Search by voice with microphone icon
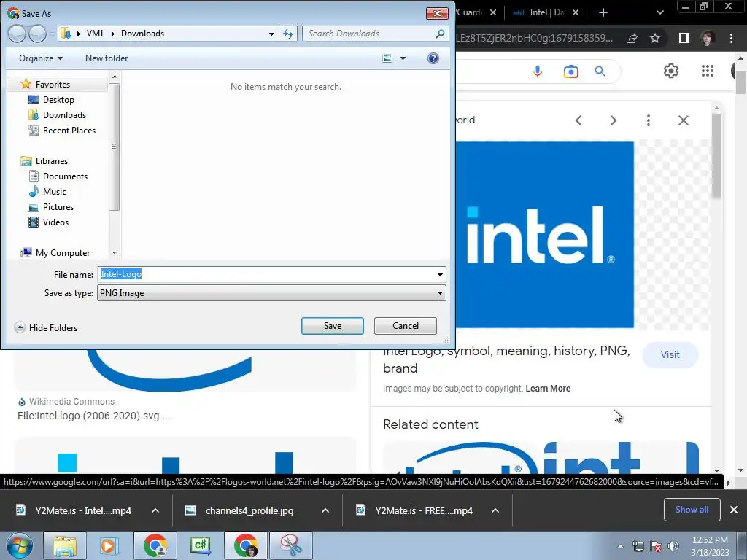 [x=538, y=71]
